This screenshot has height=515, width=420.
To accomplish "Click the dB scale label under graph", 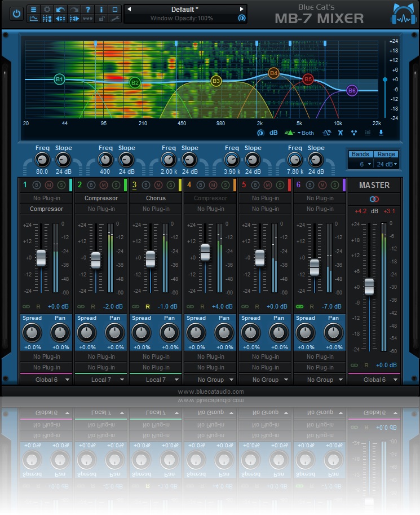I will tap(273, 133).
